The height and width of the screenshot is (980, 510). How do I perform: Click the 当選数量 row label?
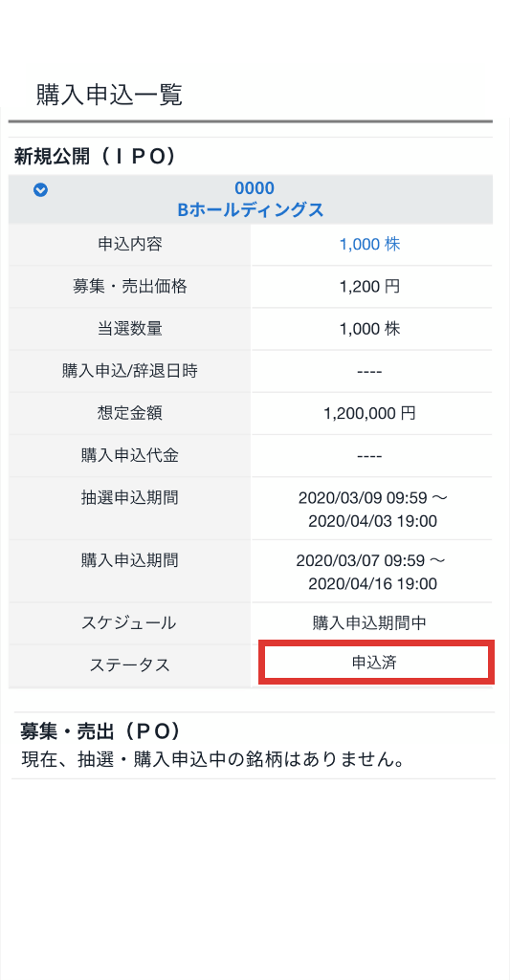coord(130,329)
